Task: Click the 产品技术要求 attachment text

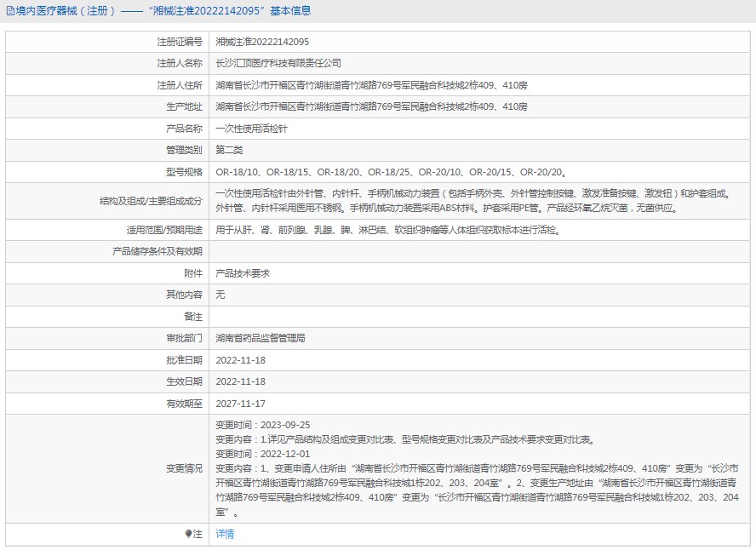Action: [243, 273]
